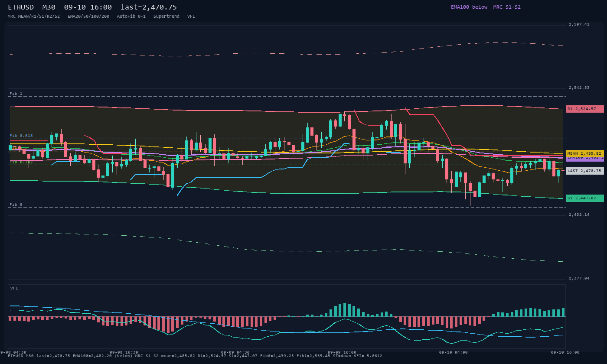Click the M30 timeframe label
The image size is (607, 364).
(x=49, y=7)
